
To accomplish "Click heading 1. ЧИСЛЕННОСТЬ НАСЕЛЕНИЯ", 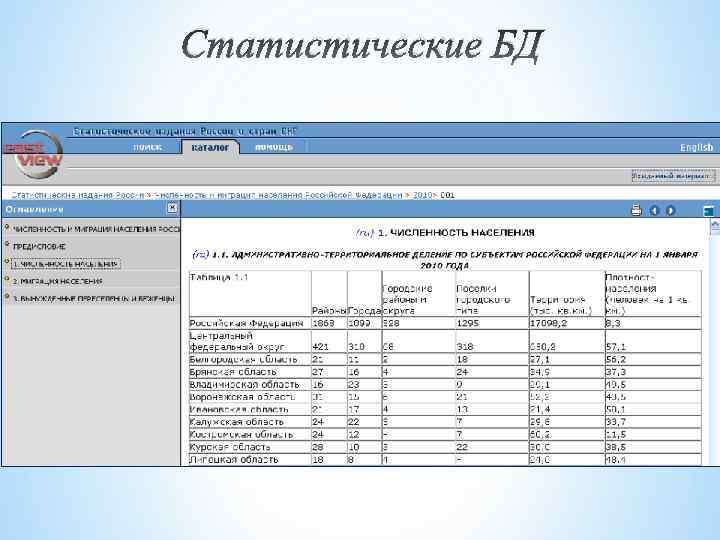I will pyautogui.click(x=456, y=233).
